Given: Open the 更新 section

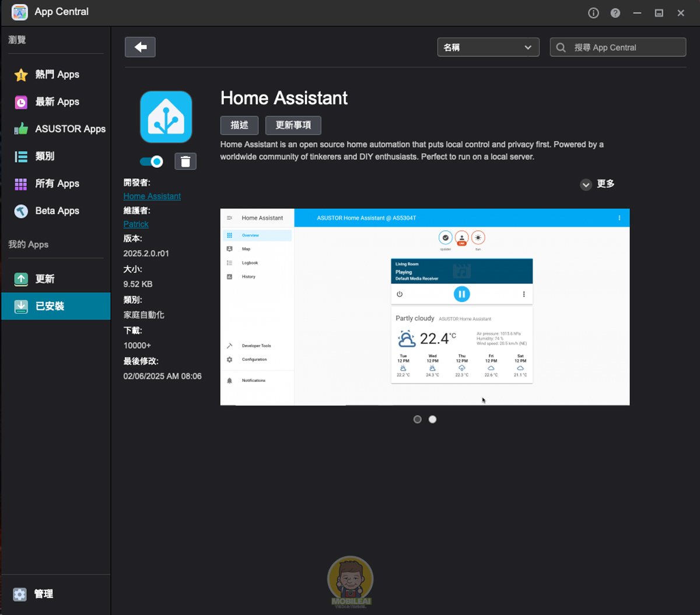Looking at the screenshot, I should pyautogui.click(x=55, y=279).
